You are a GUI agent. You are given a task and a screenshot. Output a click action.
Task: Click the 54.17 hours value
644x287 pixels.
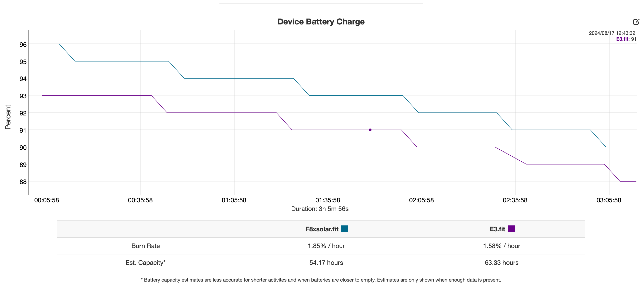tap(326, 263)
